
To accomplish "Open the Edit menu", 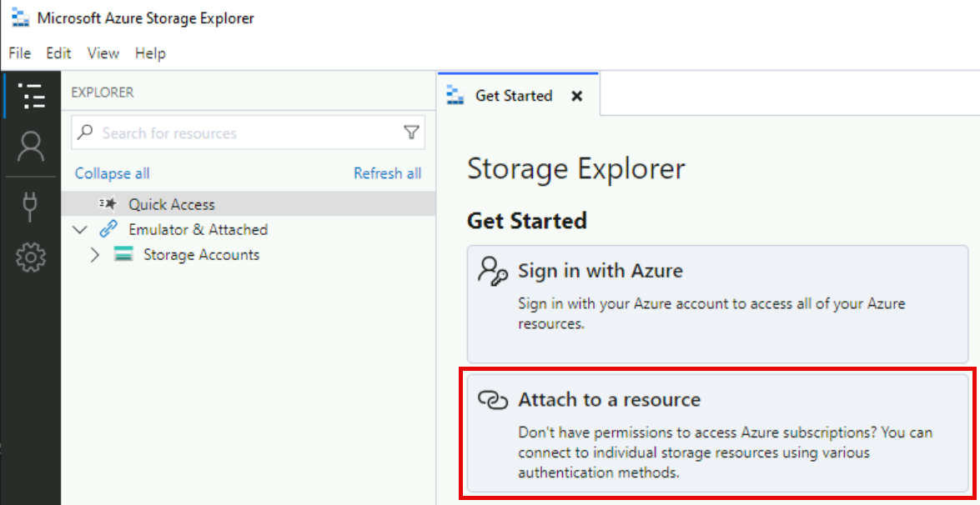I will (58, 53).
